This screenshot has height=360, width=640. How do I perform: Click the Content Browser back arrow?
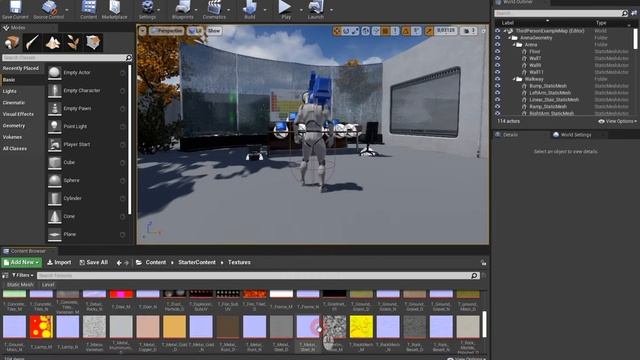coord(119,263)
